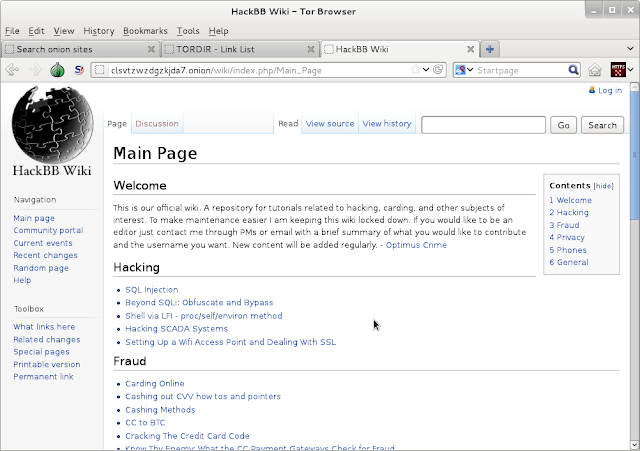This screenshot has width=640, height=451.
Task: Switch to TORDIR - Link List tab
Action: click(x=240, y=49)
